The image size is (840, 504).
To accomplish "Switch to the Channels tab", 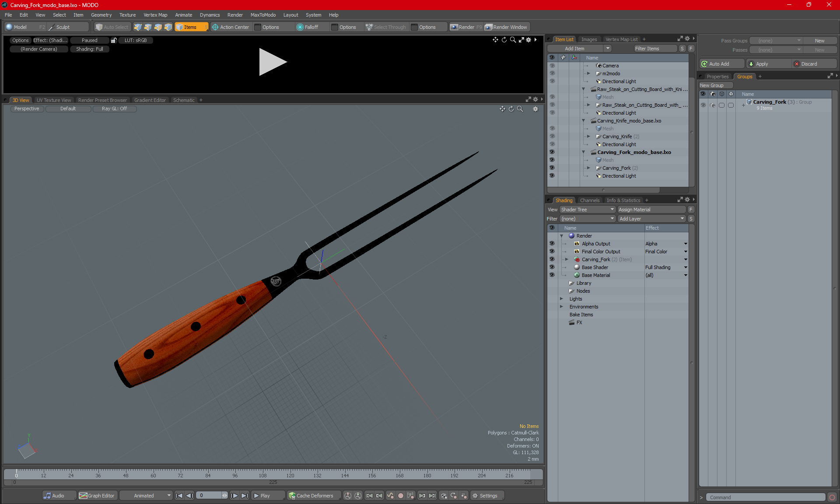I will point(589,200).
